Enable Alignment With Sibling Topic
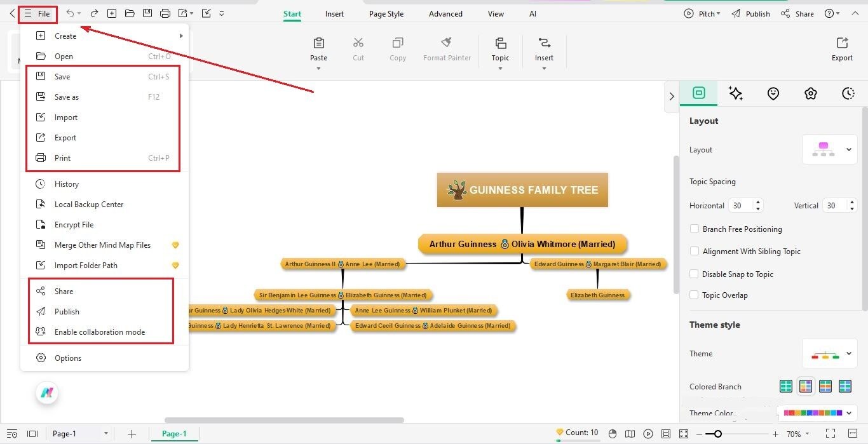This screenshot has height=444, width=868. [x=695, y=251]
